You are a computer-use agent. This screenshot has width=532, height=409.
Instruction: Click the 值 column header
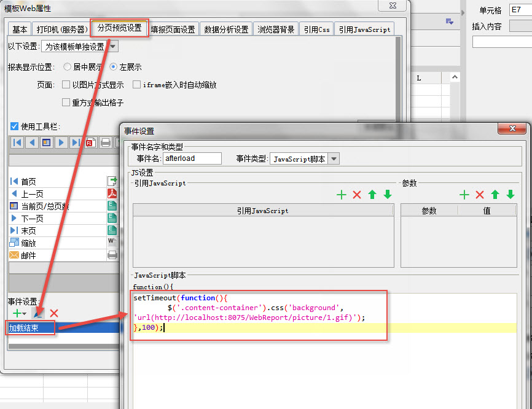pyautogui.click(x=487, y=211)
